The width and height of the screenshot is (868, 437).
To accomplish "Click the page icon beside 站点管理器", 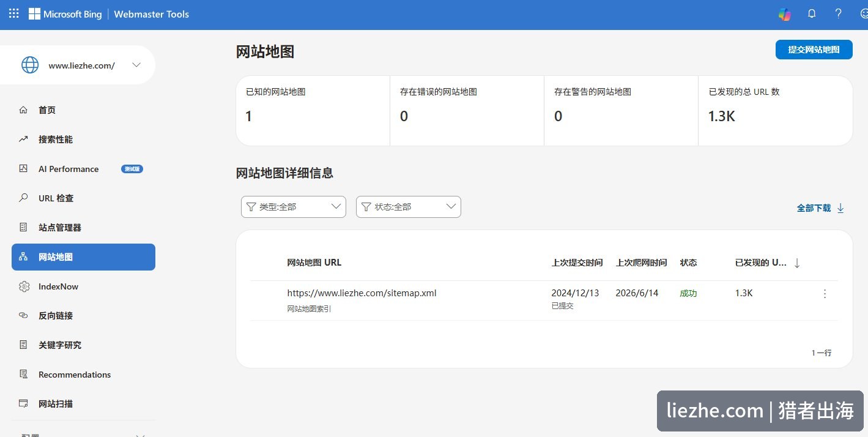I will tap(23, 228).
